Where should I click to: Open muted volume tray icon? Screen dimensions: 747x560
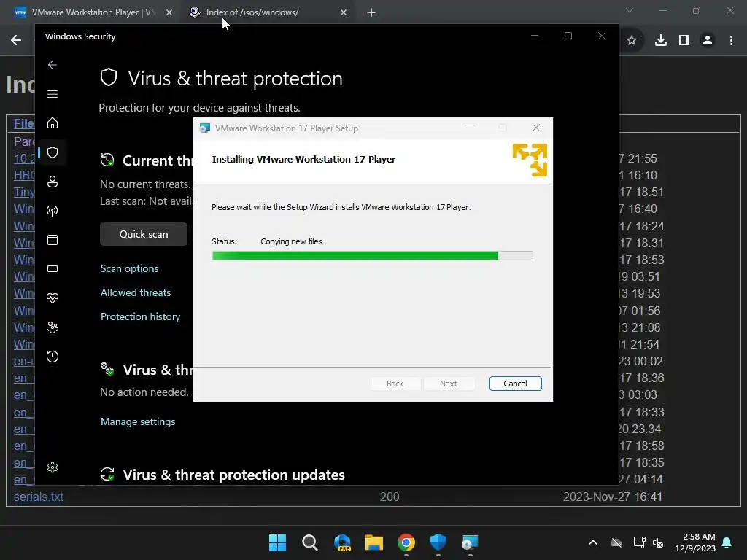point(658,542)
